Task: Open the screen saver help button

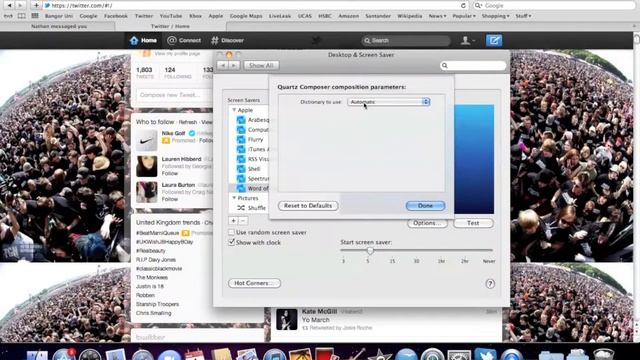Action: tap(490, 284)
